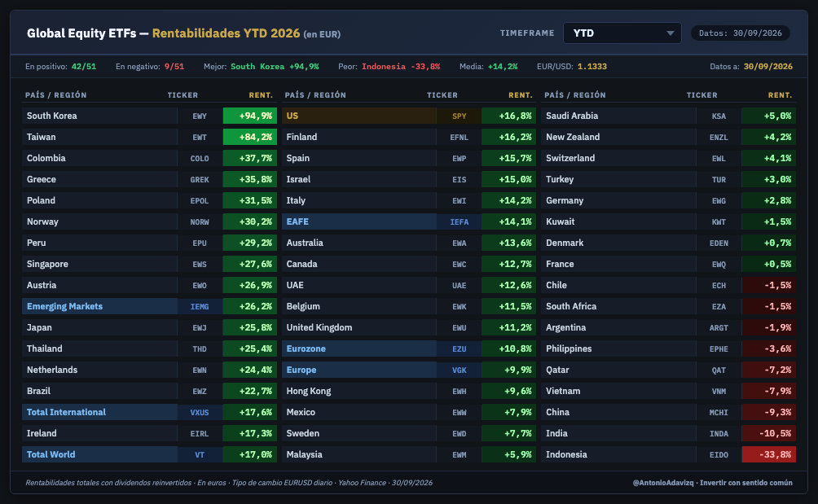The image size is (818, 504).
Task: Click the VGK ticker cell
Action: point(459,370)
